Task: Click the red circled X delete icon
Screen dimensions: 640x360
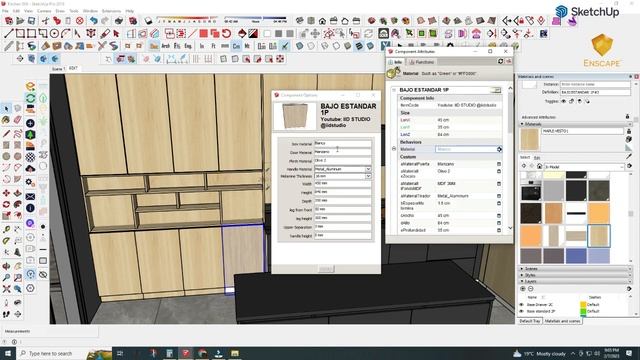Action: click(80, 20)
